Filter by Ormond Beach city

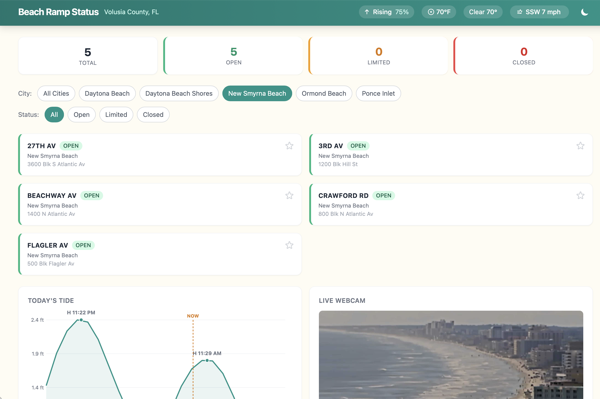[324, 93]
